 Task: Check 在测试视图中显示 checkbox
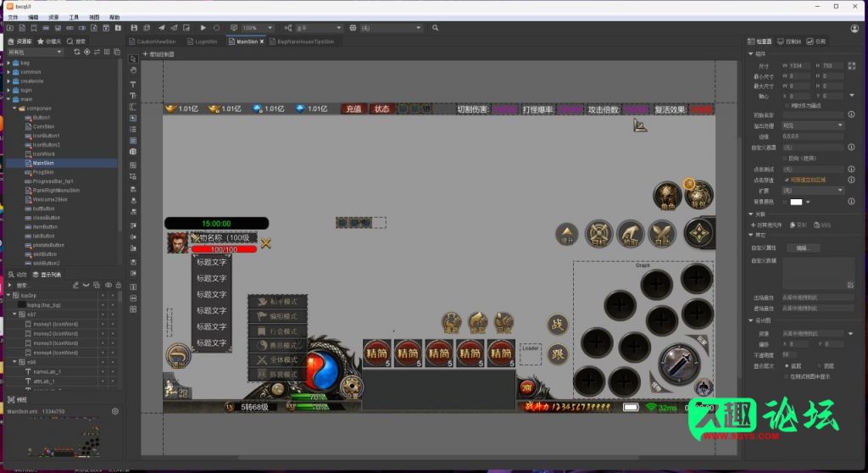click(x=787, y=376)
